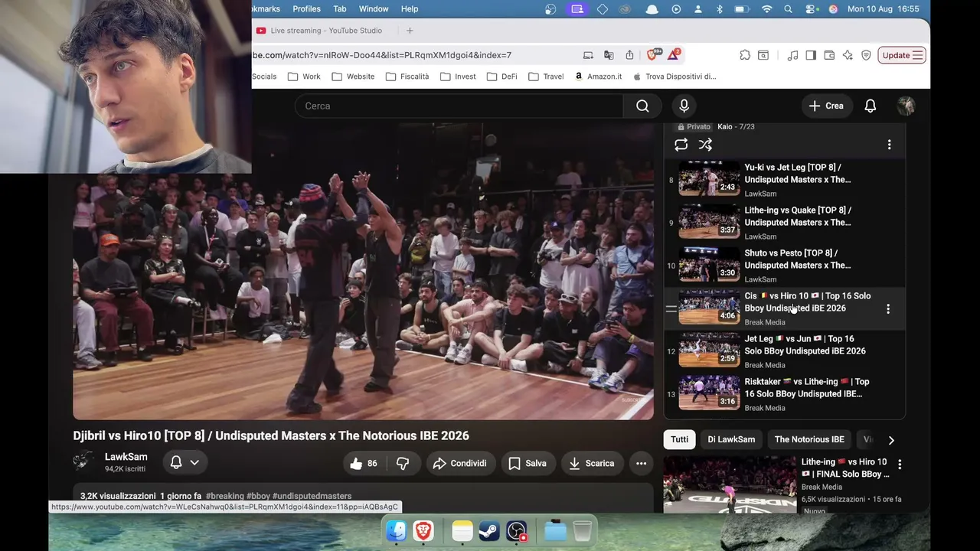This screenshot has width=980, height=551.
Task: Open the Brave Wallet icon
Action: [x=829, y=55]
